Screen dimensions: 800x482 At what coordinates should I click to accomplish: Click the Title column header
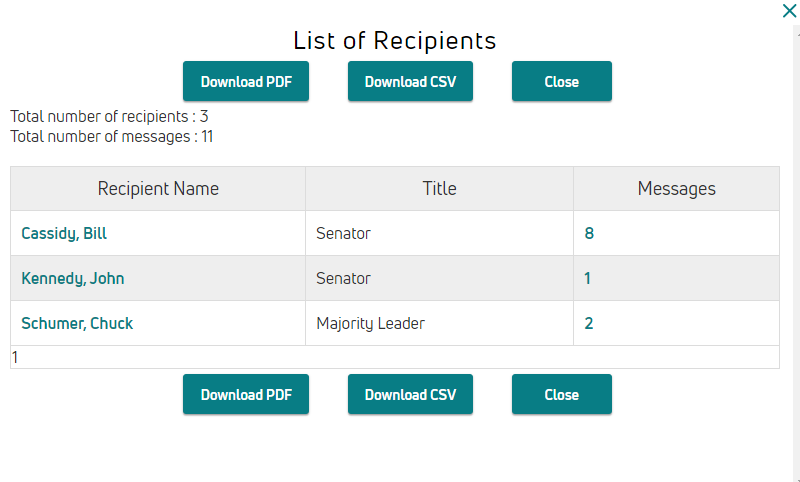pos(439,189)
